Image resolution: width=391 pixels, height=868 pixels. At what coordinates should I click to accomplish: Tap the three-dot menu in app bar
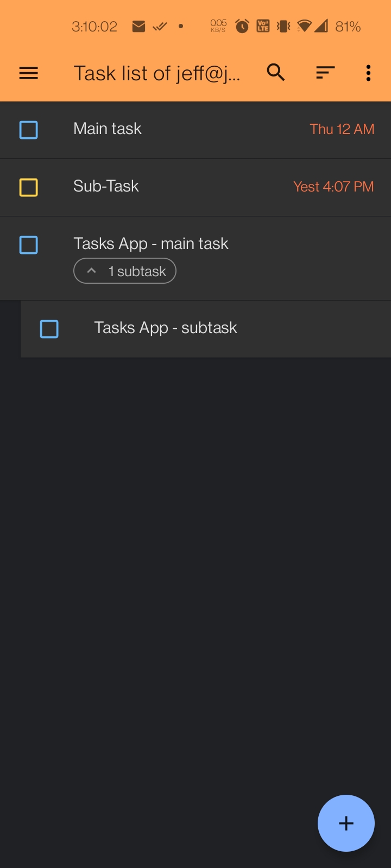click(x=368, y=72)
